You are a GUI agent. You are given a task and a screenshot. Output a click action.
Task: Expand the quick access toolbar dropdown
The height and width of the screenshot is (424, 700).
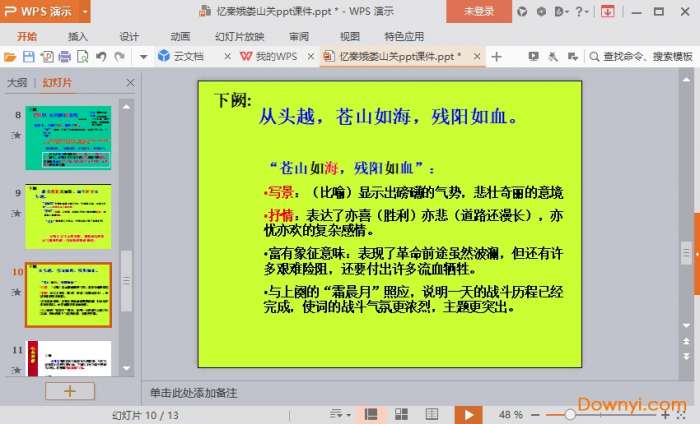143,57
